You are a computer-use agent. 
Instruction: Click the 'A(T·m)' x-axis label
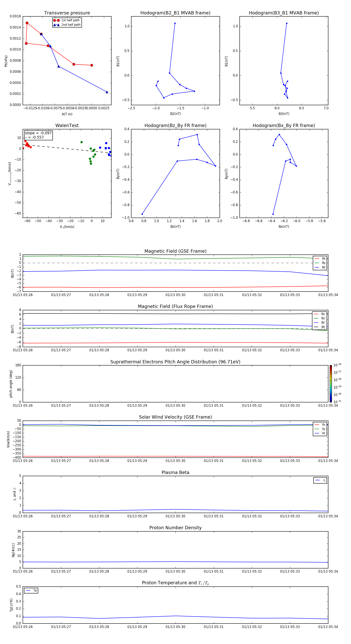pos(67,114)
